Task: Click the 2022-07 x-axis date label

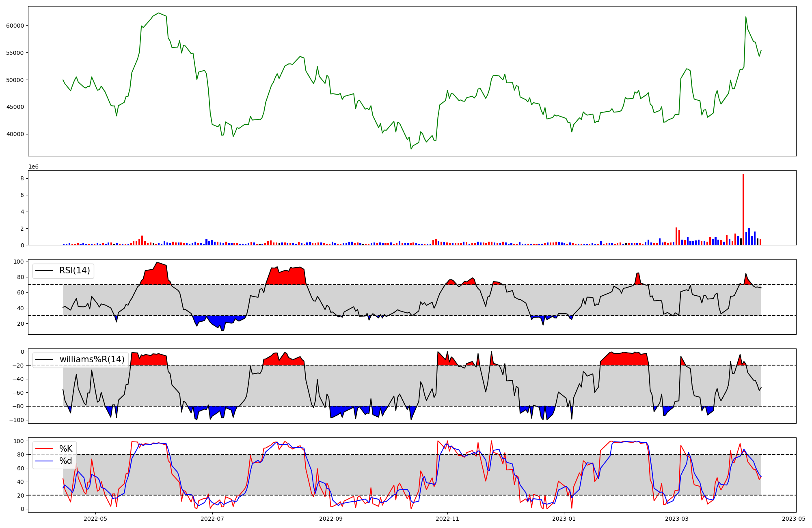Action: (x=212, y=519)
